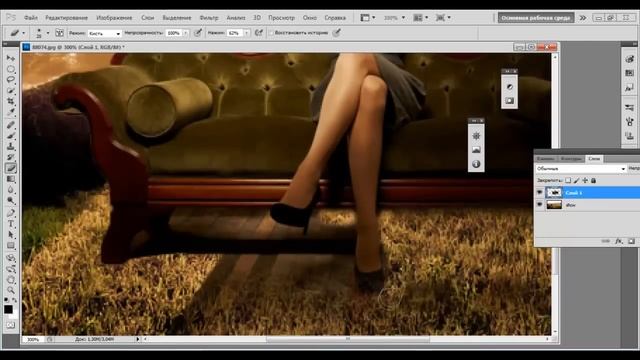
Task: Toggle tablet pressure for opacity
Action: coord(198,33)
